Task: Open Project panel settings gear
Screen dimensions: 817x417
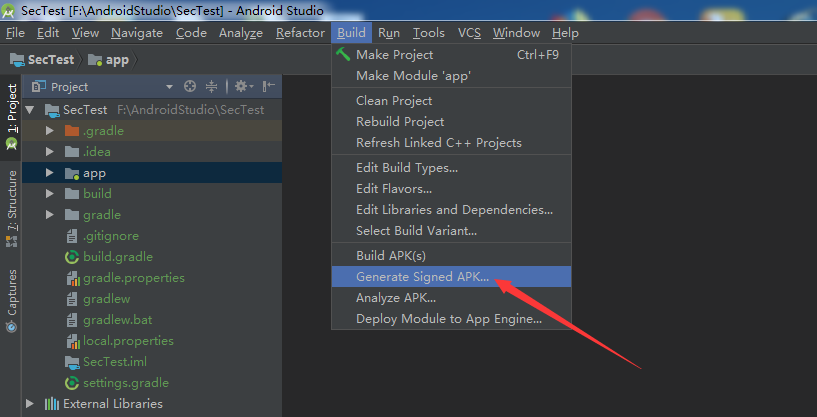Action: tap(240, 87)
